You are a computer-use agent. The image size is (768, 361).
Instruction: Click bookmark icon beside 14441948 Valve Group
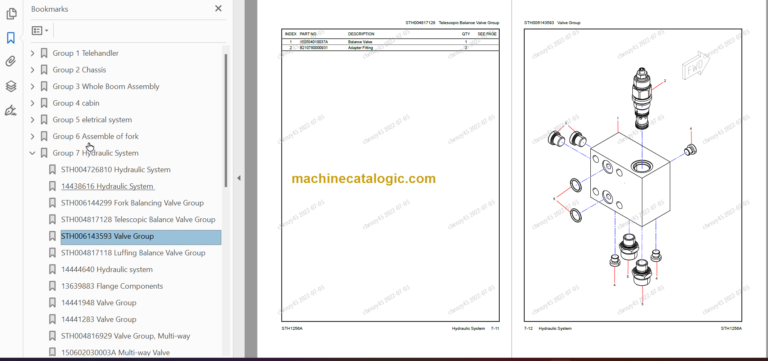52,303
